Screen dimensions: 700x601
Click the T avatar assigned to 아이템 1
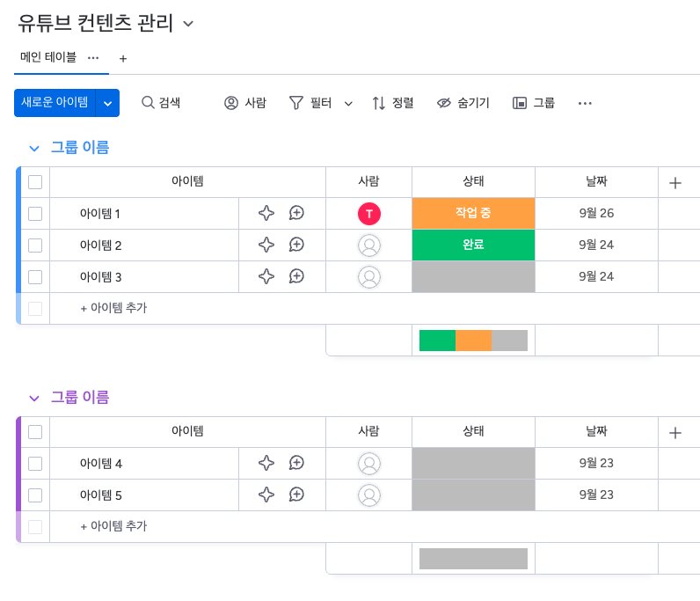tap(369, 213)
